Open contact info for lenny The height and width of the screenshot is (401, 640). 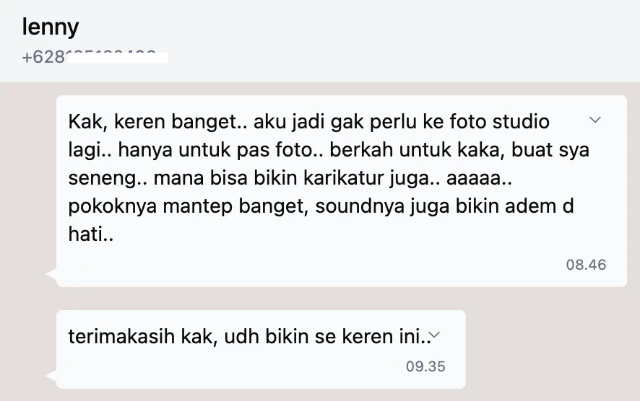(x=50, y=27)
